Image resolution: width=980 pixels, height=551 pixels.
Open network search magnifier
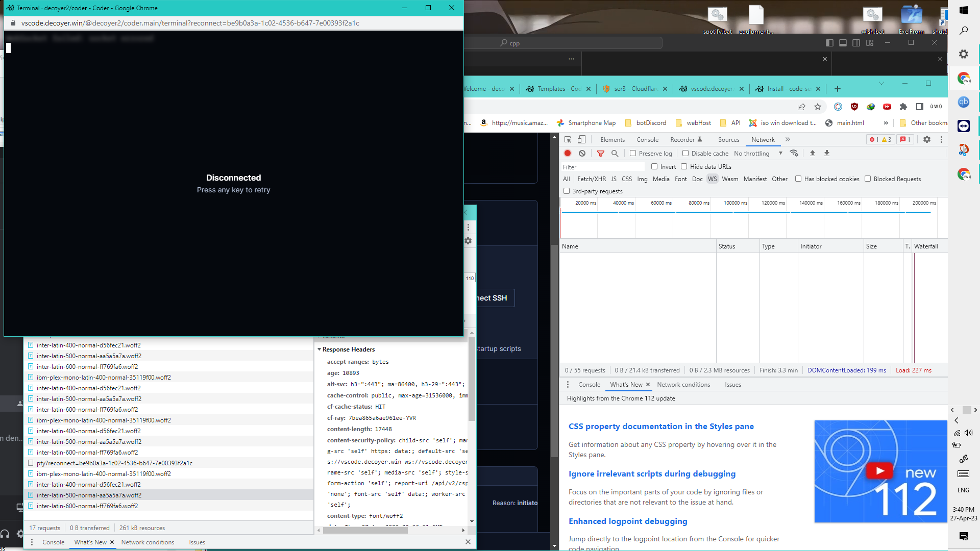615,153
